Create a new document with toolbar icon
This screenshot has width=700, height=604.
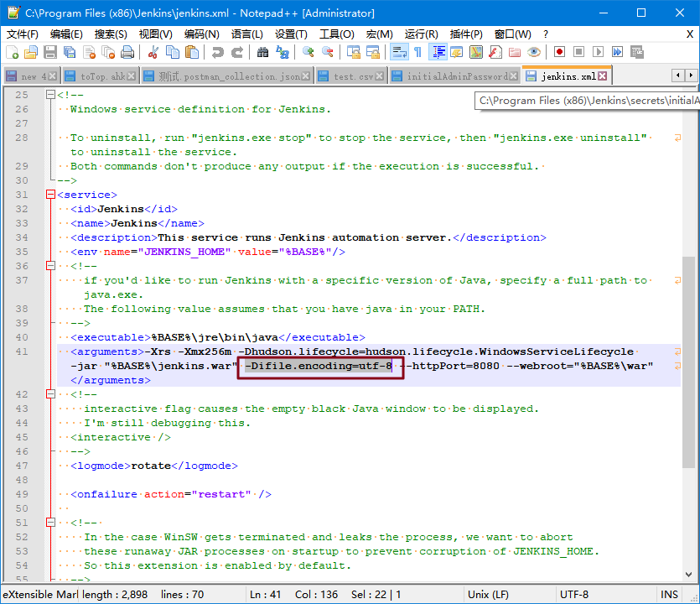[x=13, y=52]
